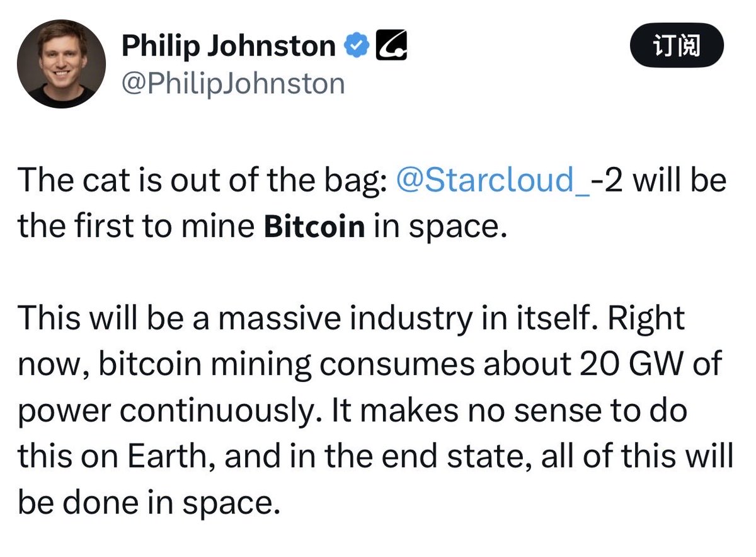Click the display name Philip Johnston
756x557 pixels.
tap(228, 47)
